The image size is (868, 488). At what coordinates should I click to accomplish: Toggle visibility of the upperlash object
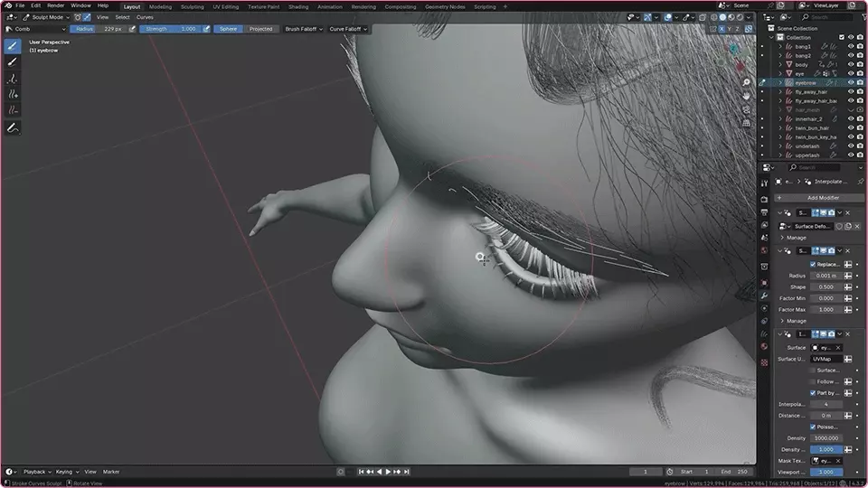click(x=851, y=155)
